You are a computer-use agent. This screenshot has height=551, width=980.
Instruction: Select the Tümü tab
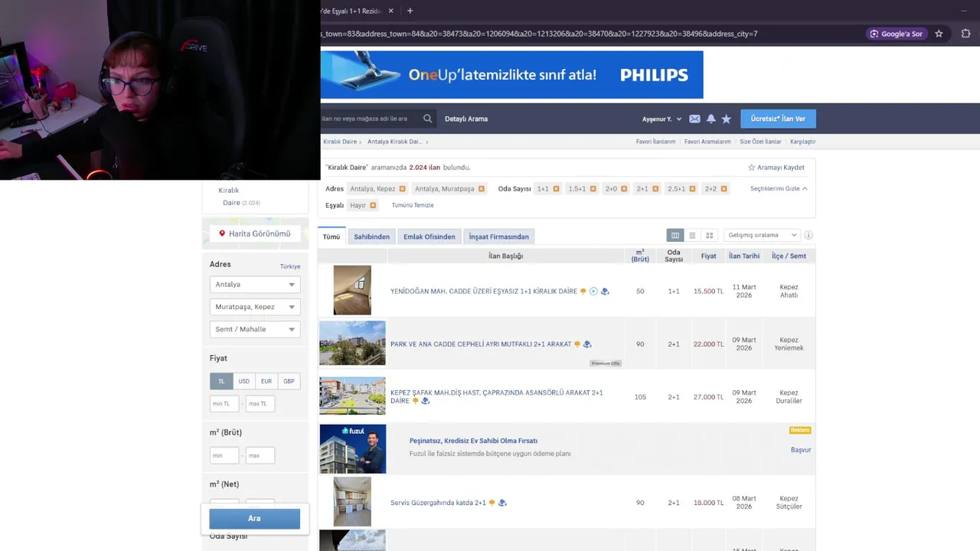click(331, 236)
